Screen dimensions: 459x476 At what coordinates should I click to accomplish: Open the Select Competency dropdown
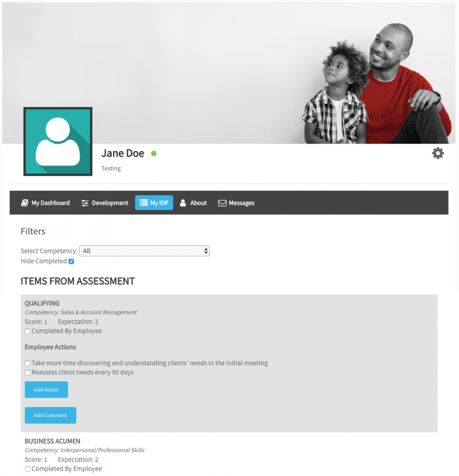144,251
